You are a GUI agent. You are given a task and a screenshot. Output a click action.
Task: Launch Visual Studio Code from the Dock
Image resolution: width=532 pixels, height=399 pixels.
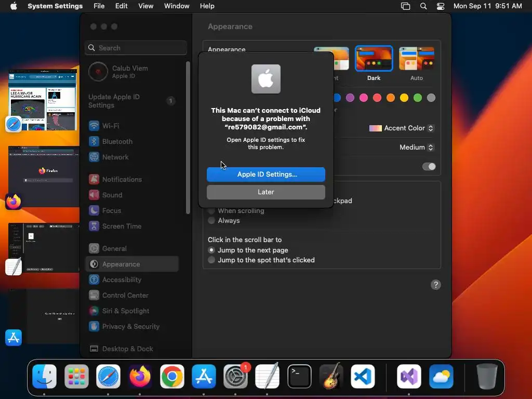[x=363, y=377]
